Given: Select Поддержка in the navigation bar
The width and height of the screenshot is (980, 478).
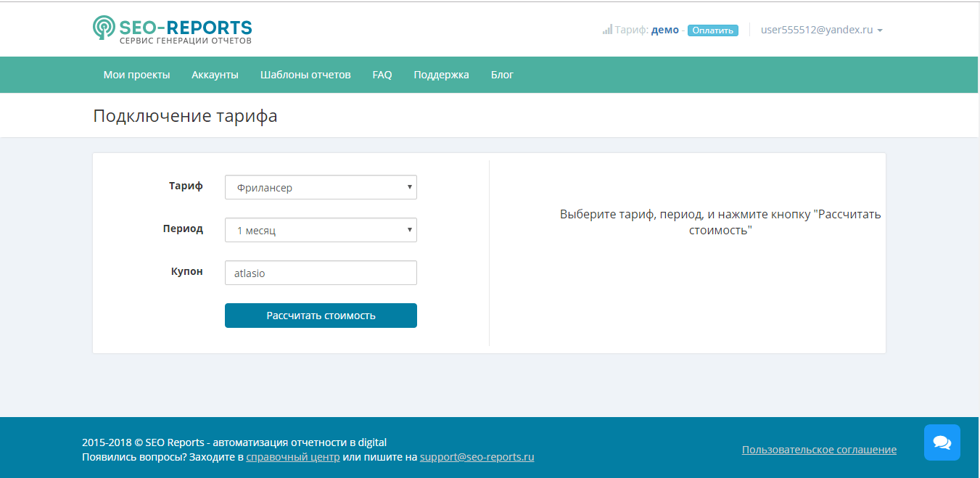Looking at the screenshot, I should coord(441,75).
